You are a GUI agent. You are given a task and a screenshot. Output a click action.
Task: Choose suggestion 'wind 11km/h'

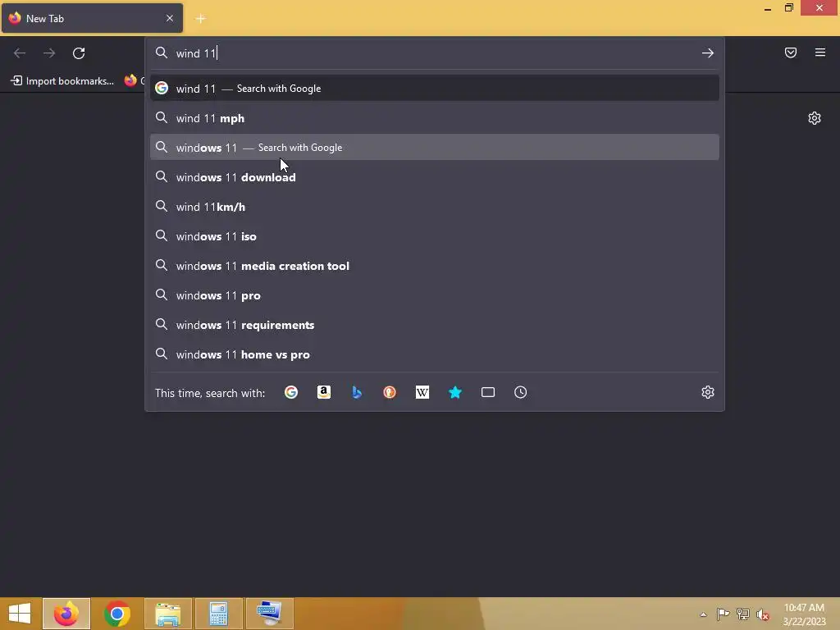(x=435, y=206)
